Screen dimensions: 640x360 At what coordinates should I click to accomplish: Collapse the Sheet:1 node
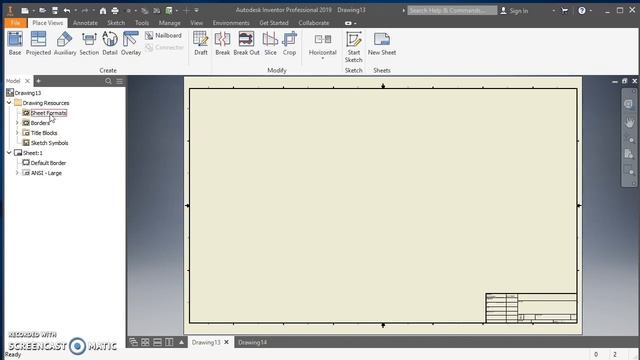9,153
